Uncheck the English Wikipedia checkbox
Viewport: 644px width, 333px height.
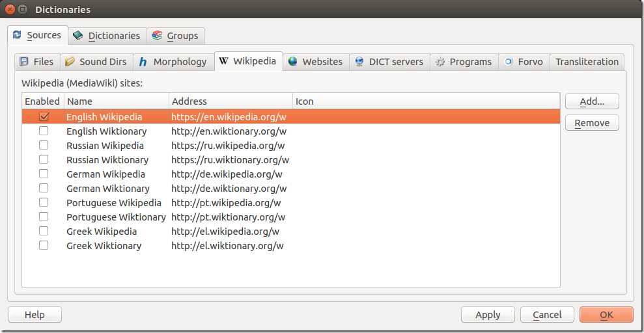tap(44, 117)
